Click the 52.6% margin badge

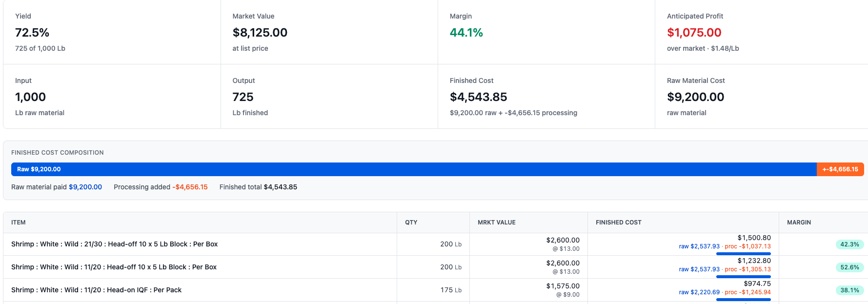point(849,267)
